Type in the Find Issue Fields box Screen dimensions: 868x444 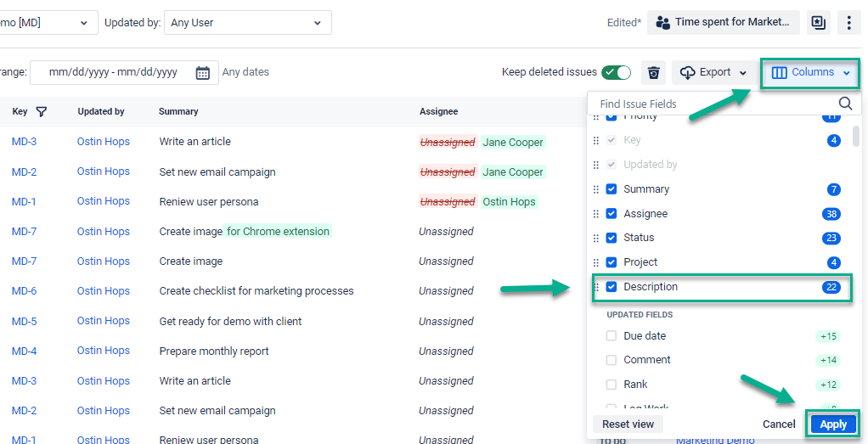tap(713, 104)
